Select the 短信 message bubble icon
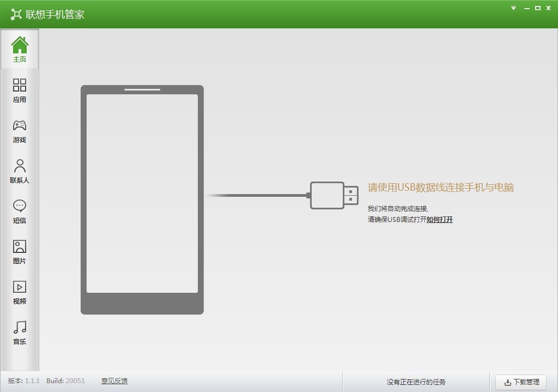This screenshot has width=558, height=392. tap(20, 206)
